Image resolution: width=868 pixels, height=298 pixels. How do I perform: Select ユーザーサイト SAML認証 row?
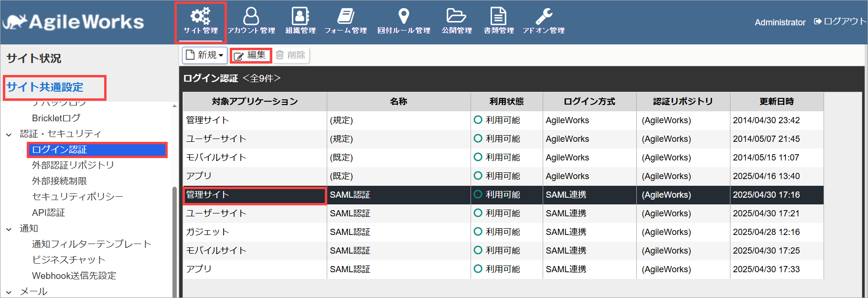(504, 213)
